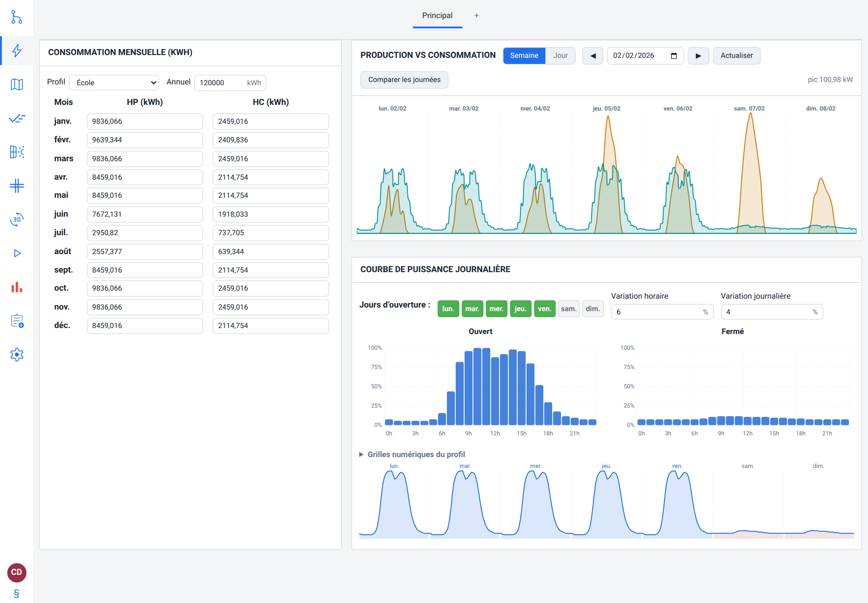Open the branch tree icon in sidebar
This screenshot has height=603, width=868.
click(x=16, y=17)
